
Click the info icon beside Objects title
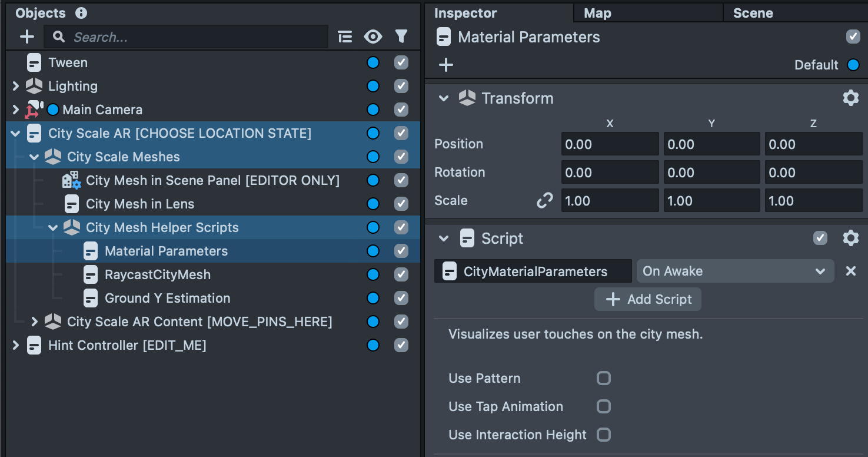[81, 12]
